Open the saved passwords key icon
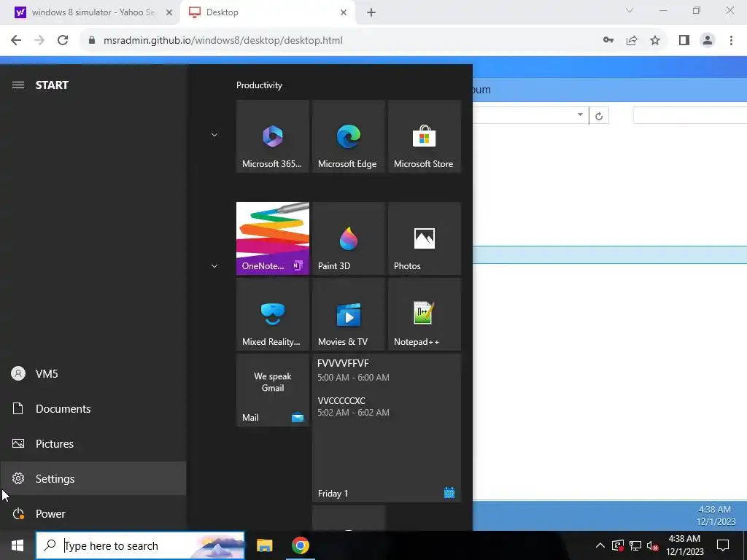Image resolution: width=747 pixels, height=560 pixels. (x=608, y=41)
